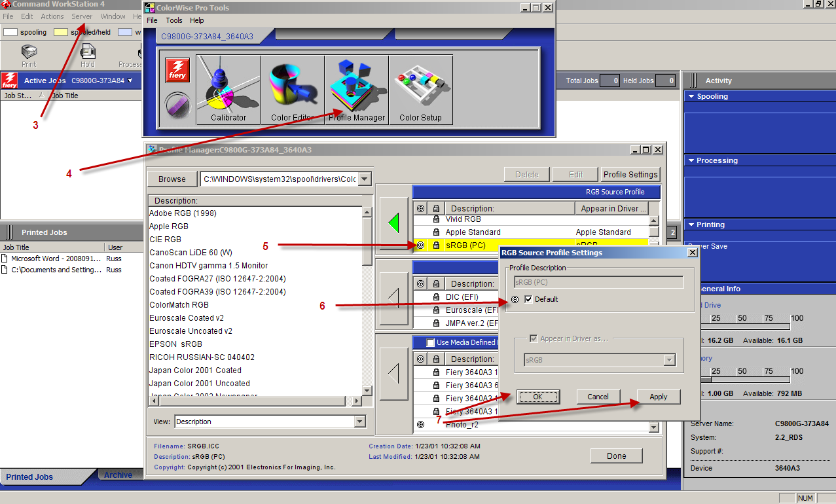This screenshot has height=504, width=836.
Task: Click the green import arrow for RGB source profiles
Action: tap(393, 223)
